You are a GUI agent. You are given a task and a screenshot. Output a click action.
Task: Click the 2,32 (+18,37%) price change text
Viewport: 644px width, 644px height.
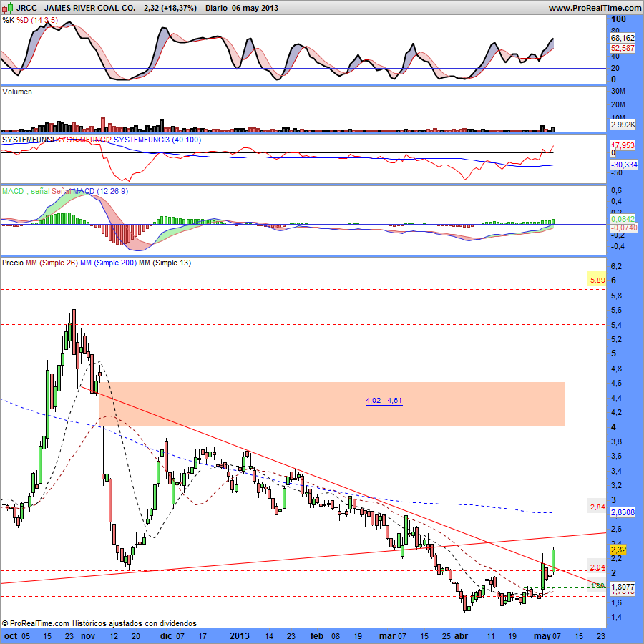coord(170,8)
